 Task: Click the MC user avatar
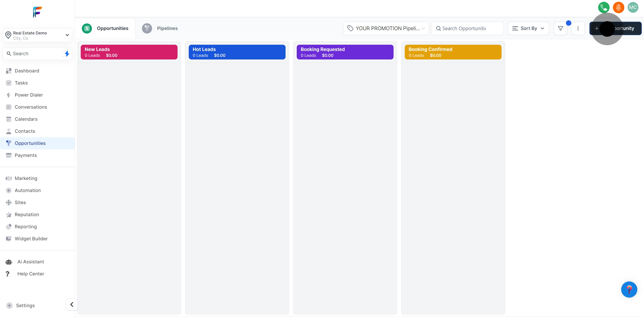click(x=633, y=7)
